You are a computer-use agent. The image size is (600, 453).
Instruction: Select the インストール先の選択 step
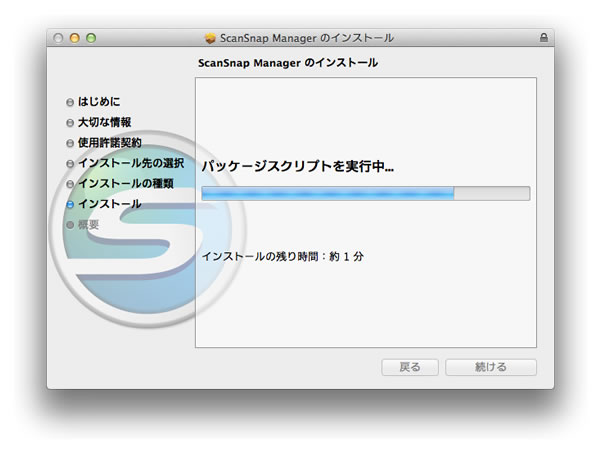coord(131,163)
